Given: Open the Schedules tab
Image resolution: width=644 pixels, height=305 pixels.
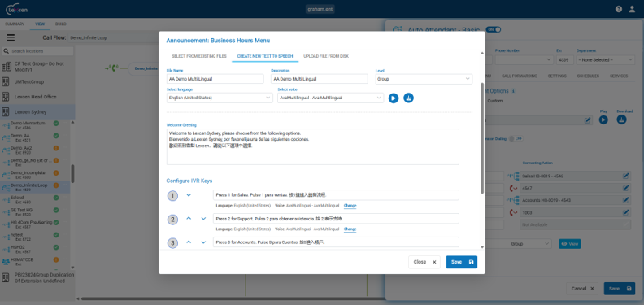Looking at the screenshot, I should 588,76.
